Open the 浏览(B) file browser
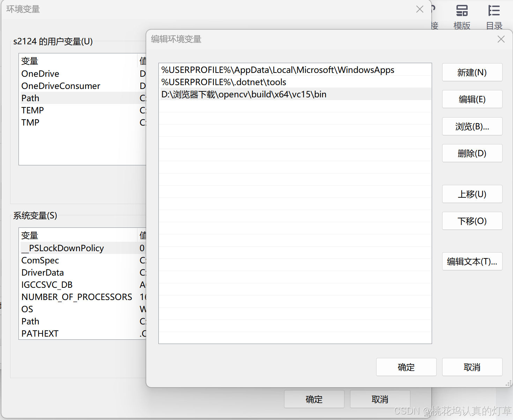513x420 pixels. pos(472,126)
